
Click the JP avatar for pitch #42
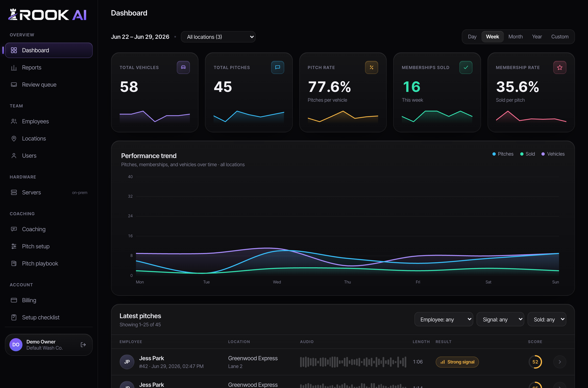coord(127,362)
